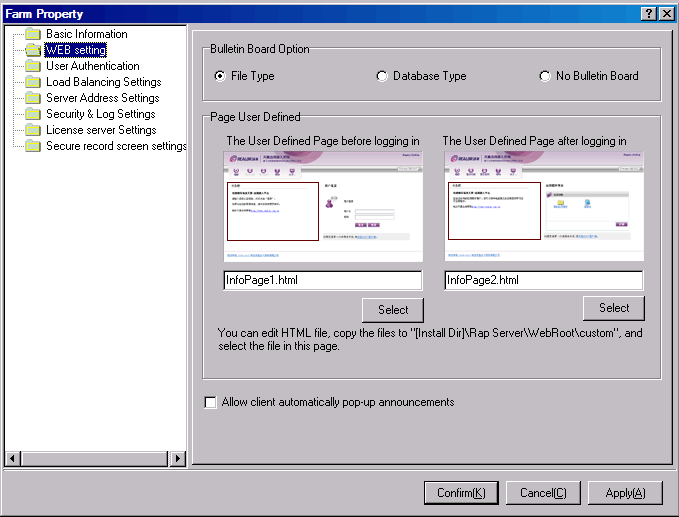Click the Load Balancing Settings folder icon
The width and height of the screenshot is (679, 517).
33,82
